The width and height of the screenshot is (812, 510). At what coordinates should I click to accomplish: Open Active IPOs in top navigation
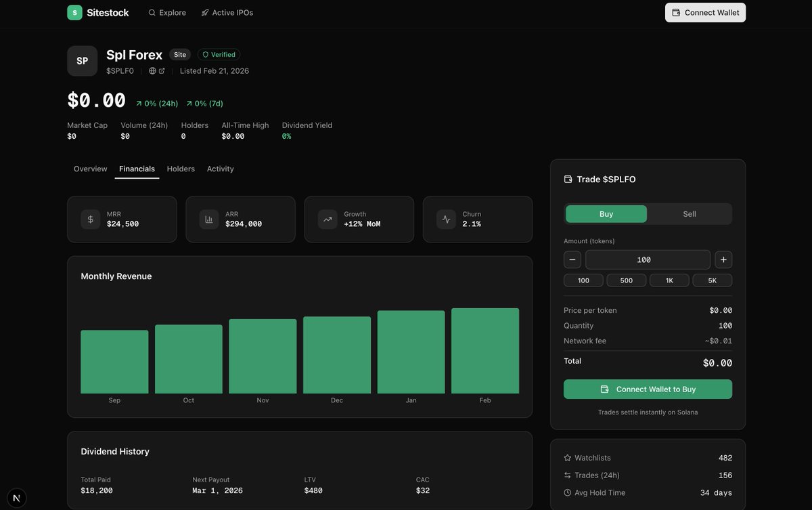pyautogui.click(x=227, y=13)
